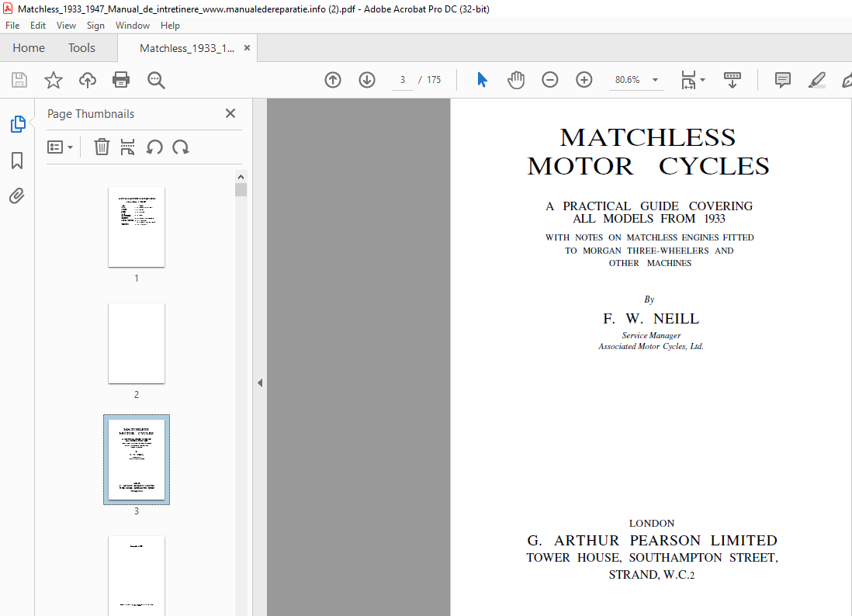The width and height of the screenshot is (852, 616).
Task: Delete selected page with trash icon
Action: coord(102,147)
